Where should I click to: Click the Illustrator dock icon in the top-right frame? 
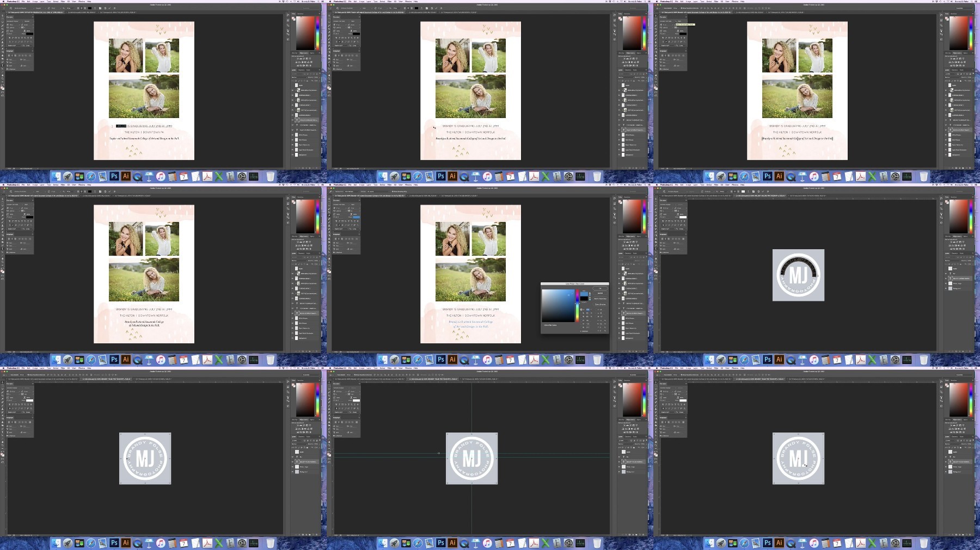click(779, 176)
